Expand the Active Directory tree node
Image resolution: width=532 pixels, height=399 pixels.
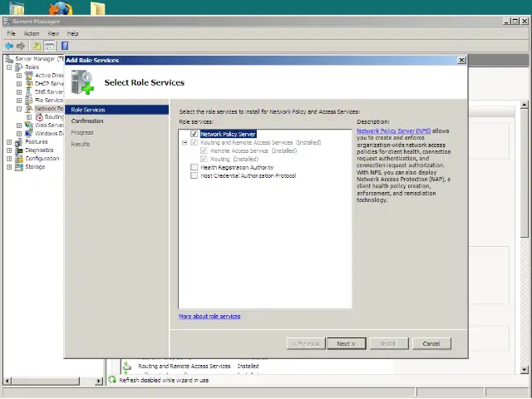19,76
